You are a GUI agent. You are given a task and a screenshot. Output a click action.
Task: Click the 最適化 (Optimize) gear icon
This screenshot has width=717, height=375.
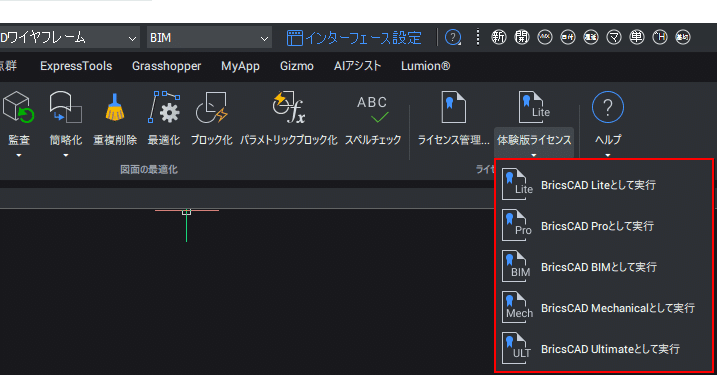(x=164, y=107)
